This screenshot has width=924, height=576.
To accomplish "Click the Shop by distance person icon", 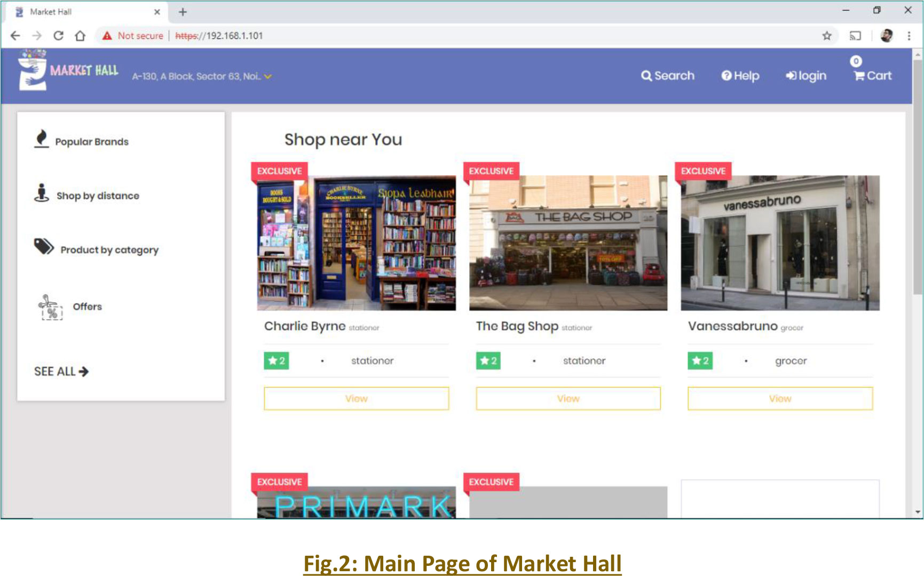I will point(42,193).
